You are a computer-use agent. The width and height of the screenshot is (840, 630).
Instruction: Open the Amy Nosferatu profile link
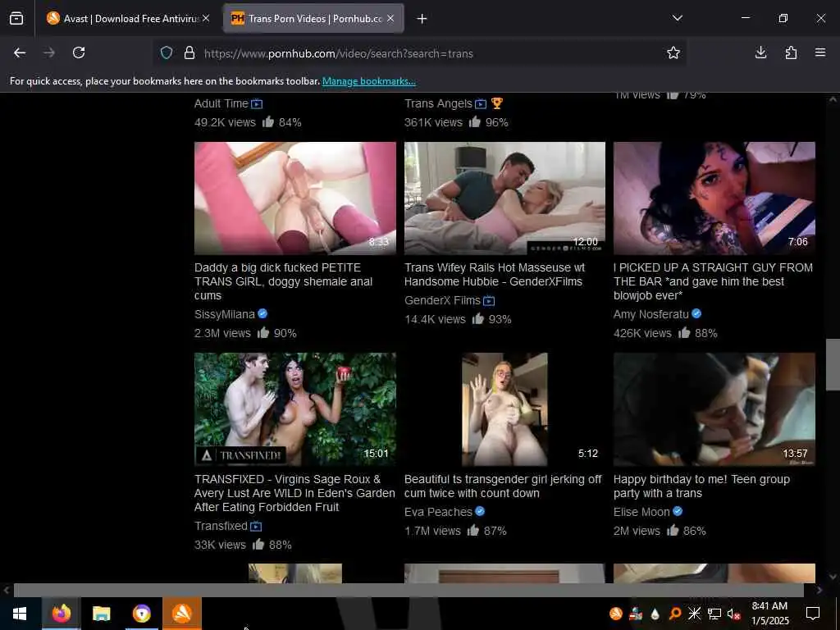(x=651, y=314)
